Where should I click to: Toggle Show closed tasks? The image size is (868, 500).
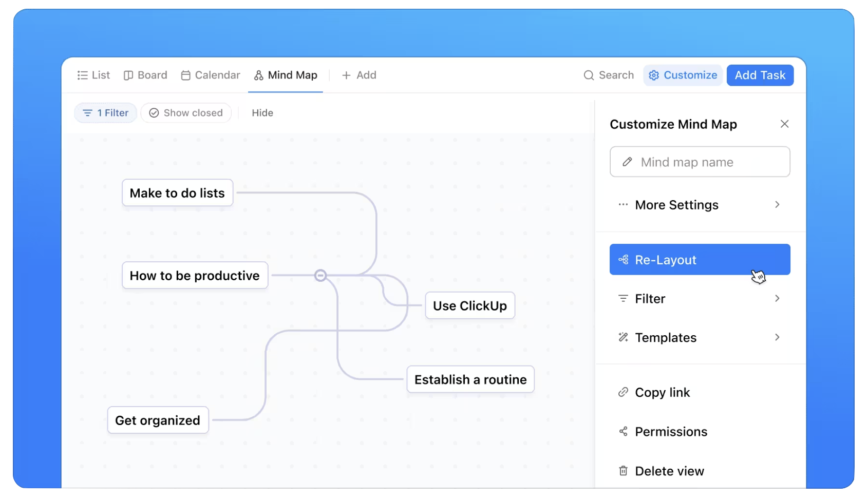click(186, 112)
